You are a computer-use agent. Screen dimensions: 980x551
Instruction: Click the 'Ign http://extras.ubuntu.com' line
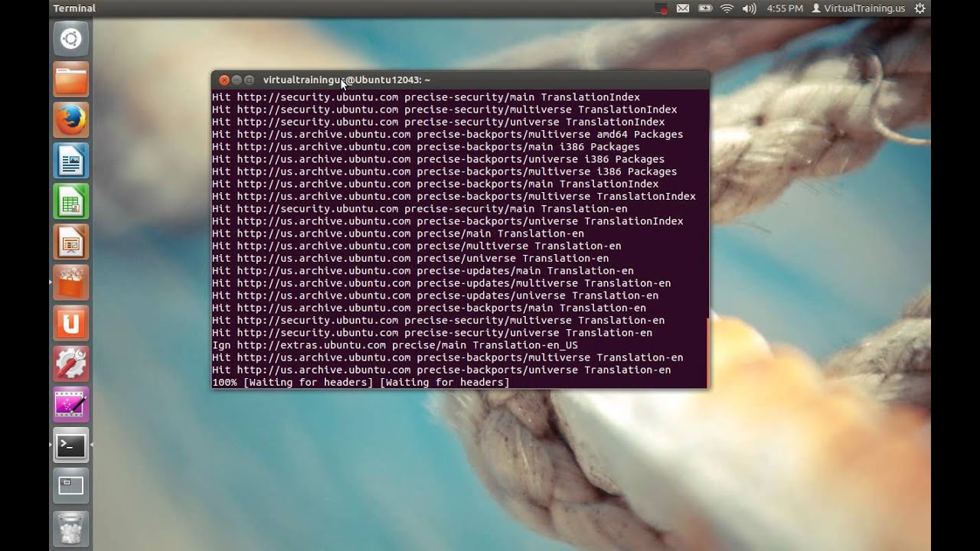(395, 345)
